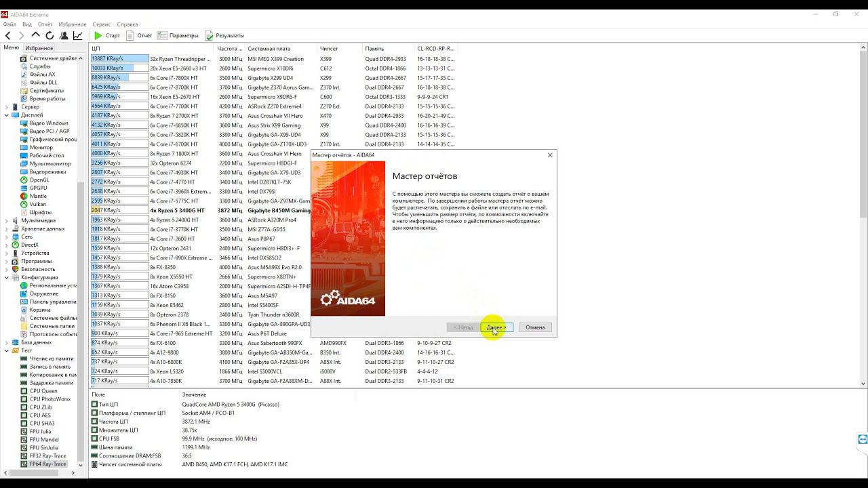The image size is (868, 488).
Task: Click the Окружение icon in the tree
Action: coord(24,293)
